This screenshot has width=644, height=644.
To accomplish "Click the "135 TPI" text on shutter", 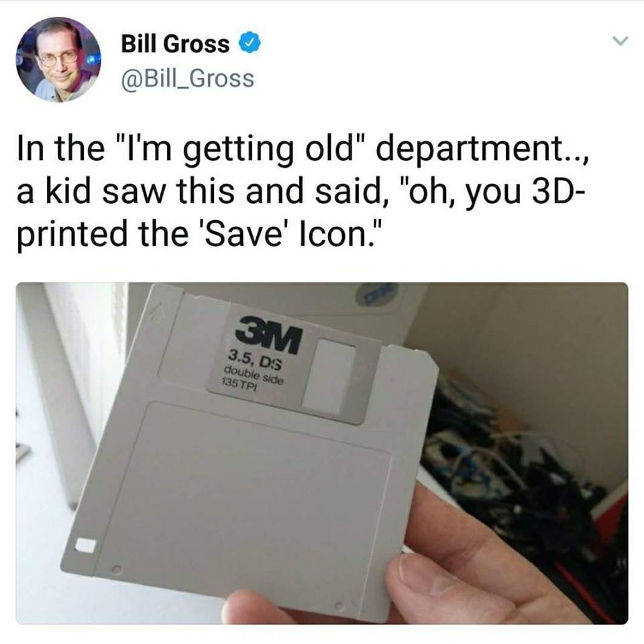I will coord(239,385).
